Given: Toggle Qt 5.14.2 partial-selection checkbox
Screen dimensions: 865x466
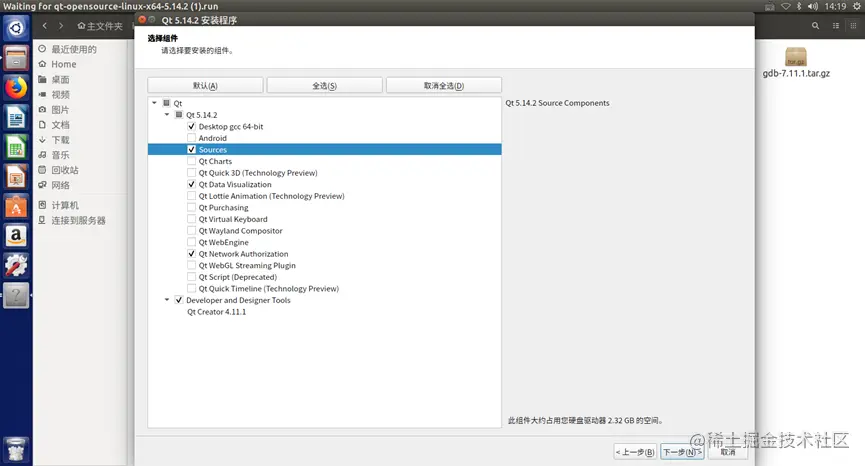Looking at the screenshot, I should coord(179,115).
